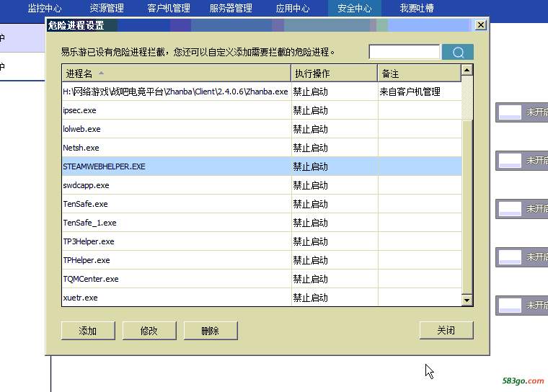Click the magnifier search button

457,52
